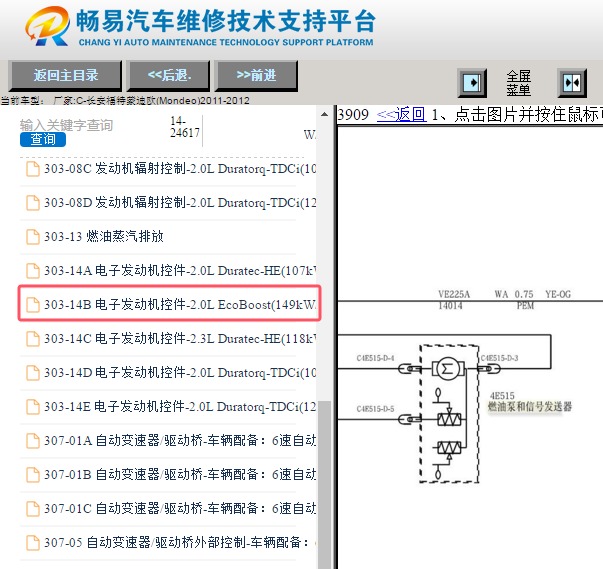The width and height of the screenshot is (603, 569).
Task: Click the 4E515 燃油泵和信号发送器 label
Action: tap(530, 402)
